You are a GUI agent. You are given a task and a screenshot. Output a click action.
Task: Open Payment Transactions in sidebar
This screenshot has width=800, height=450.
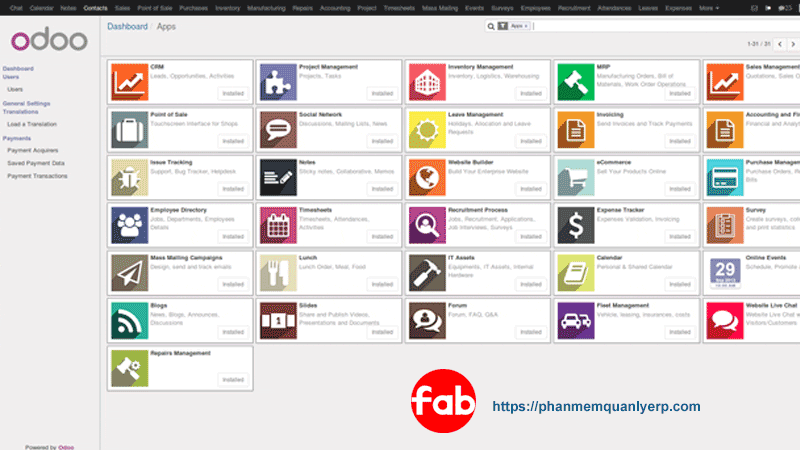point(37,176)
